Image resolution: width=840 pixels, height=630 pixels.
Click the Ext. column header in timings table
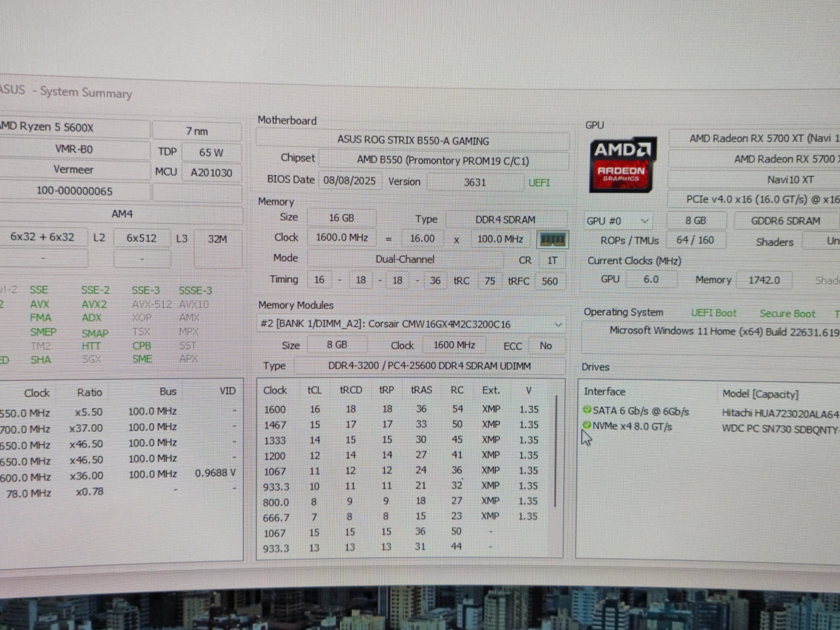pos(491,390)
